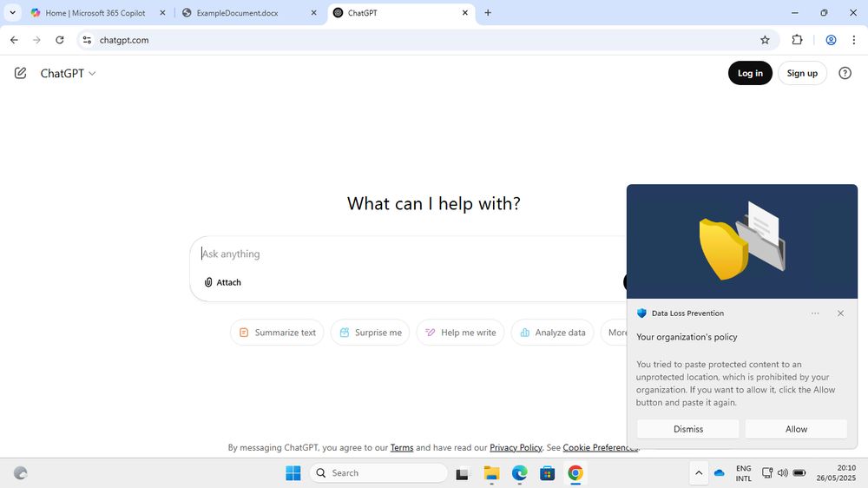Viewport: 868px width, 488px height.
Task: Click the Sign up button
Action: point(802,73)
